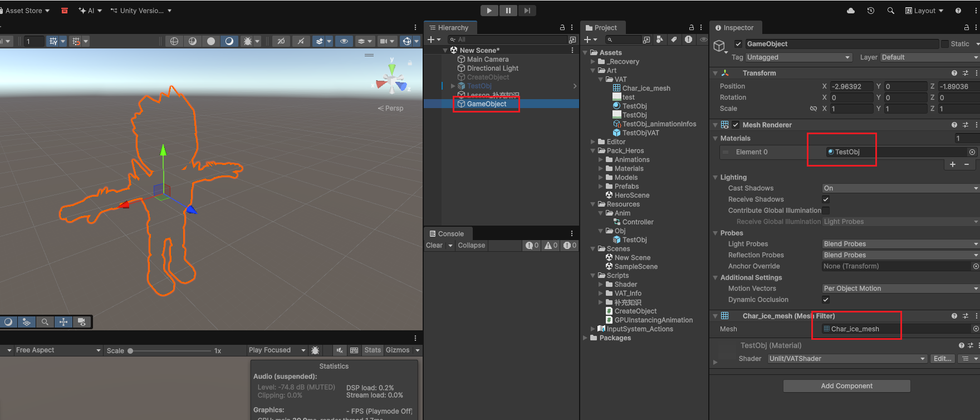Open the Tag dropdown showing Untagged
The width and height of the screenshot is (980, 420).
pyautogui.click(x=798, y=57)
